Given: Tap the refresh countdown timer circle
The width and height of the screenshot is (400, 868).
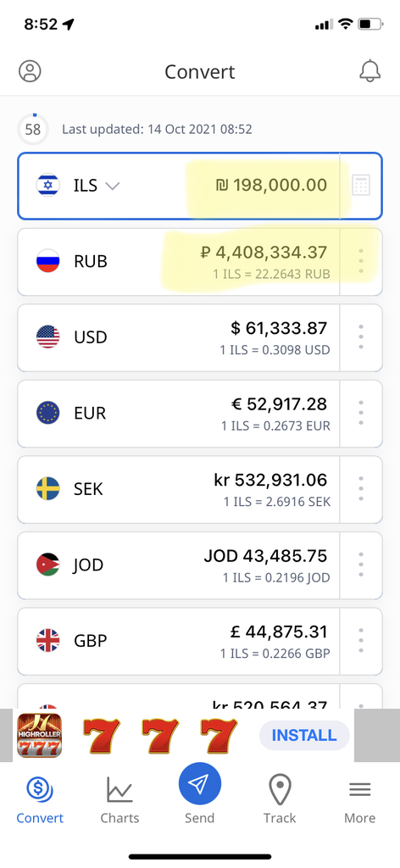Looking at the screenshot, I should (x=33, y=130).
